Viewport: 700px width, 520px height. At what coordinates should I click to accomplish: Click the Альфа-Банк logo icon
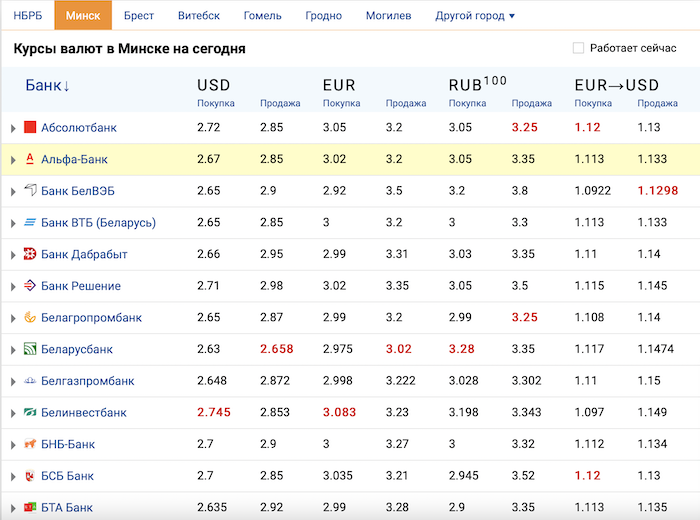pyautogui.click(x=30, y=159)
